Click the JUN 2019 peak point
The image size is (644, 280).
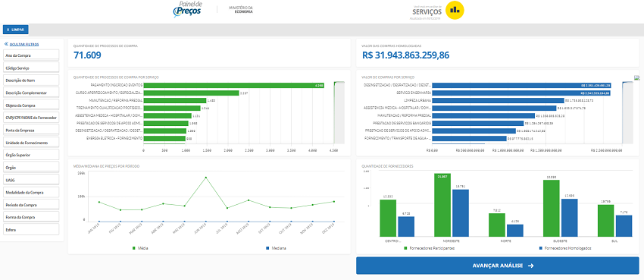(206, 178)
